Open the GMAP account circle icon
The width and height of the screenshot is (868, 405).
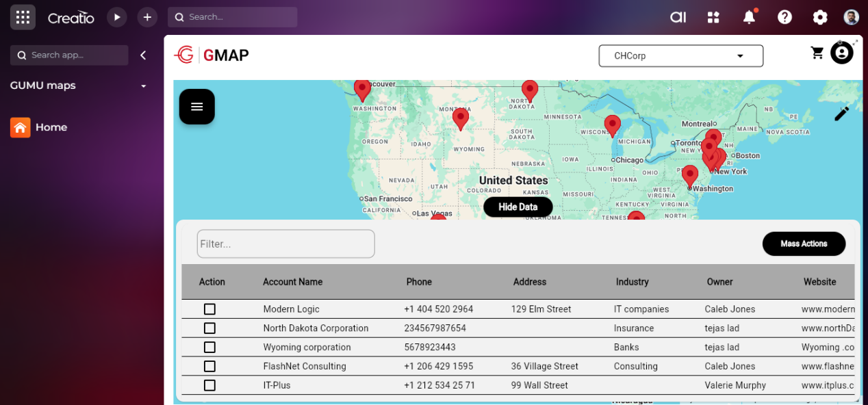coord(842,53)
